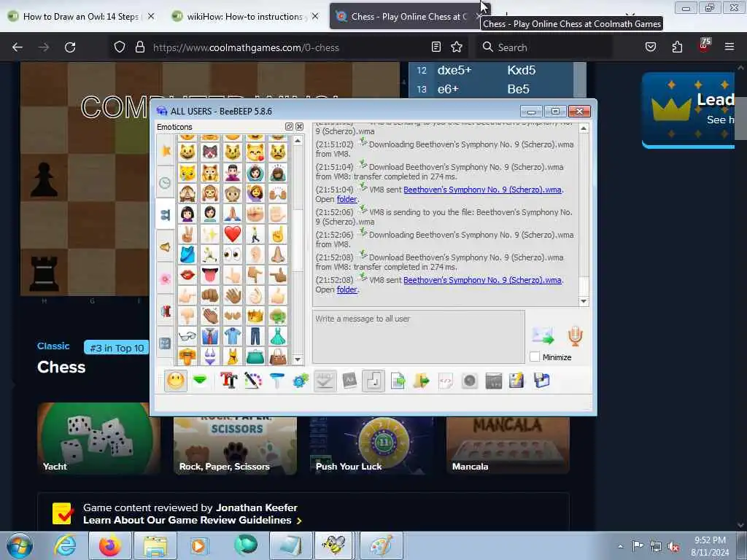
Task: Click the send file page-with-arrow icon
Action: (398, 381)
